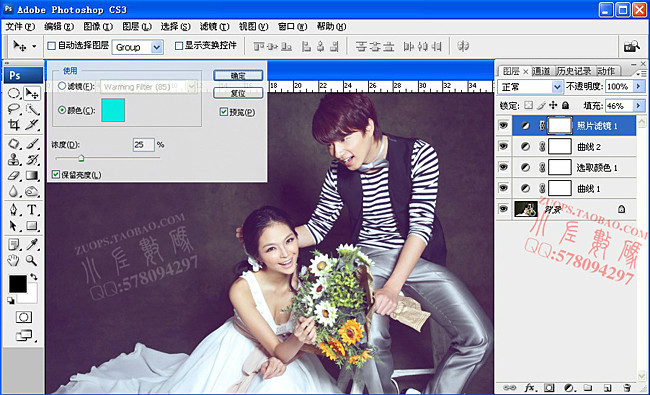Open Warming Filter (85) dropdown

(x=191, y=86)
